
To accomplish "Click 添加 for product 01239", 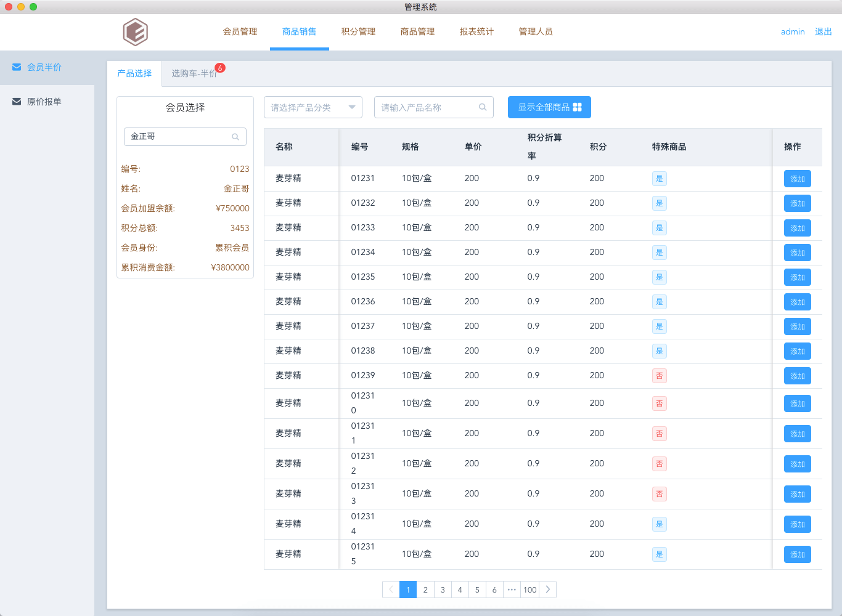I will tap(797, 376).
